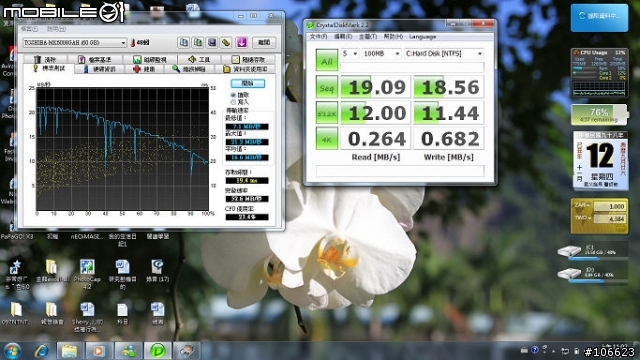Screen dimensions: 640x360
Task: Run the 512K test button
Action: click(x=327, y=113)
